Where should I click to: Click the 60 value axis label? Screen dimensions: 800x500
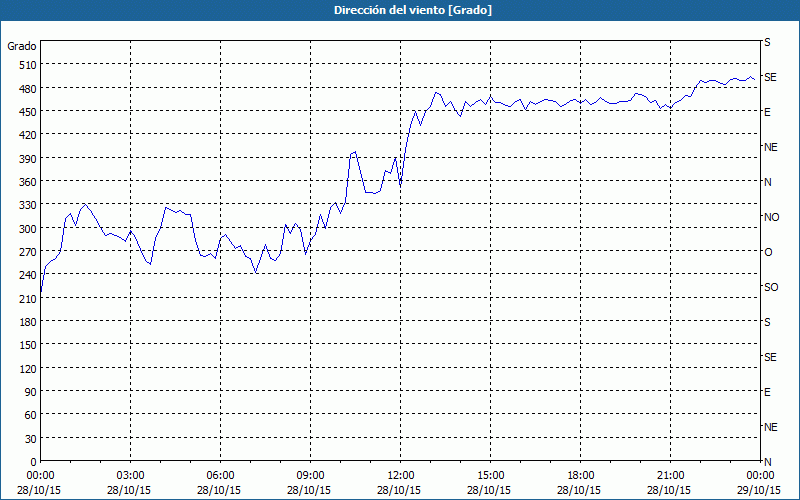pos(31,415)
